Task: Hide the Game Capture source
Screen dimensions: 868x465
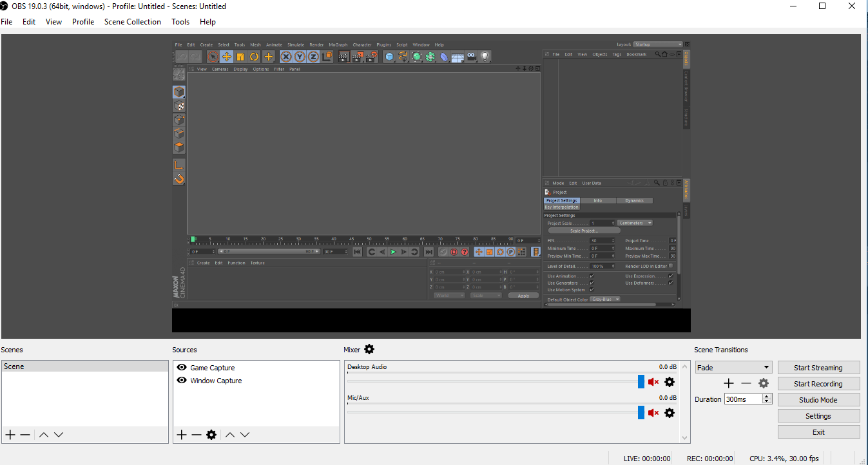Action: 182,368
